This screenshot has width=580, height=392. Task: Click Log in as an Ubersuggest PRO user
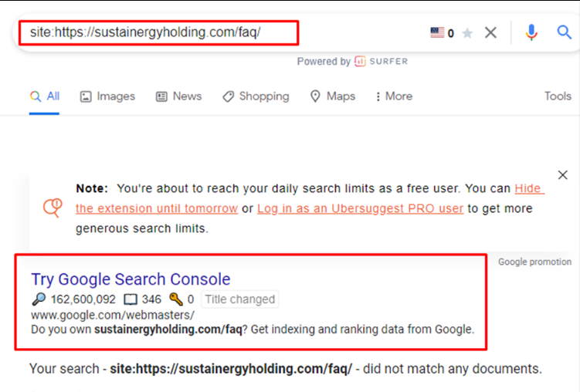tap(361, 208)
